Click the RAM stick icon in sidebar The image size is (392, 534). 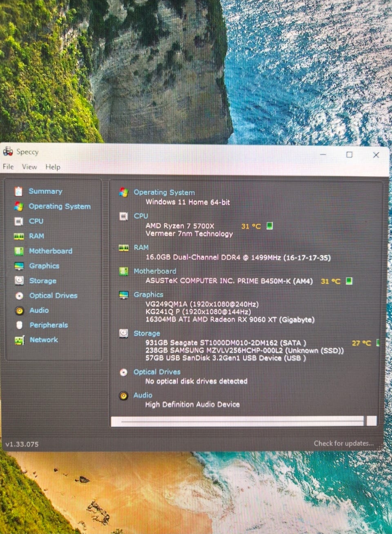point(19,236)
